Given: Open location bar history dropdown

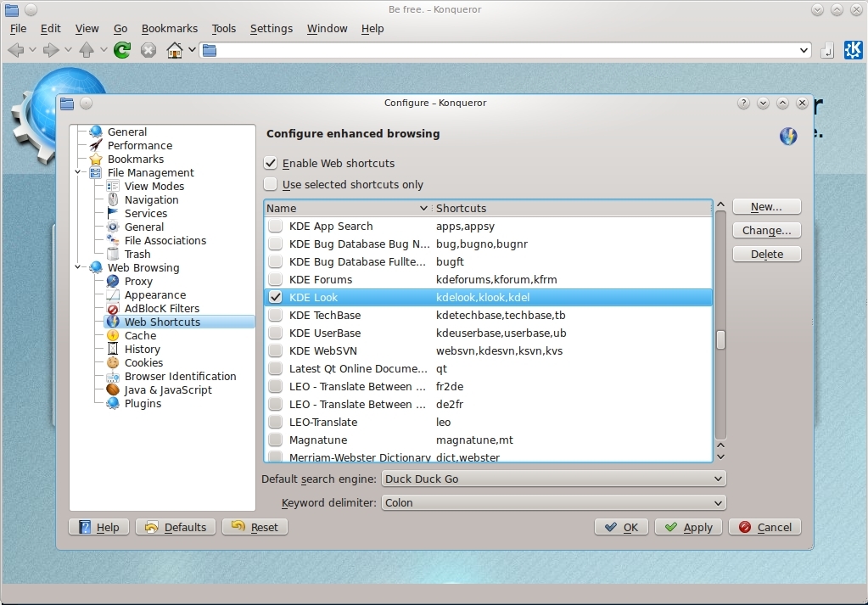Looking at the screenshot, I should 804,50.
